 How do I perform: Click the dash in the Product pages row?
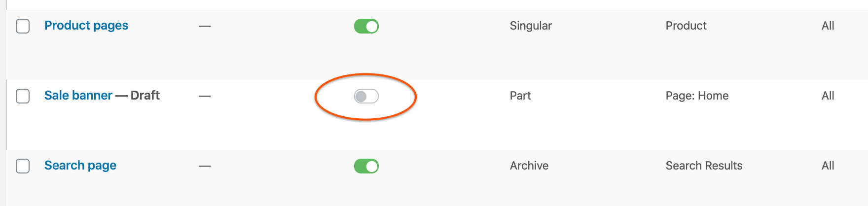(205, 26)
